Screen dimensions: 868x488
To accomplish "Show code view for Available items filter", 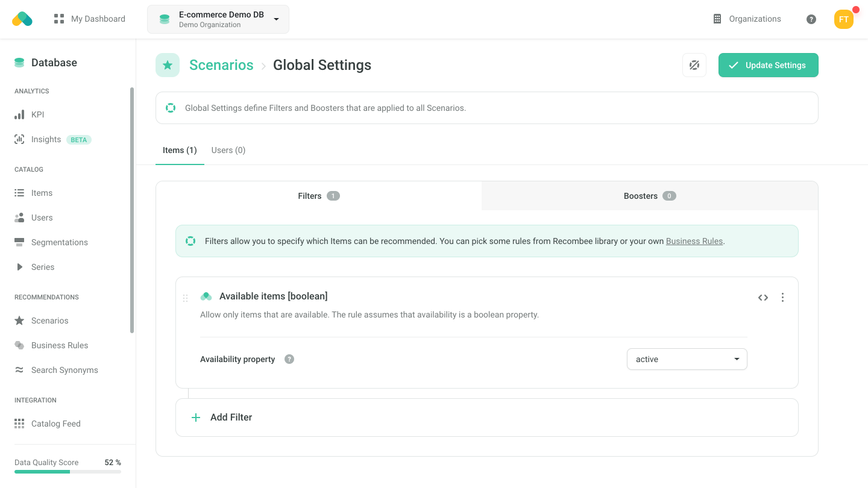I will click(763, 298).
